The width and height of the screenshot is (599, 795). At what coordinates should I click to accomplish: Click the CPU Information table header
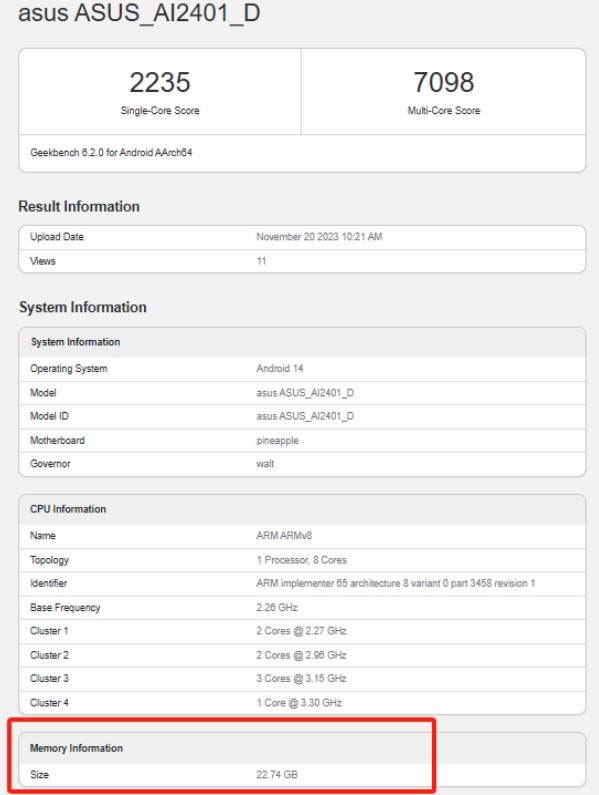[302, 510]
